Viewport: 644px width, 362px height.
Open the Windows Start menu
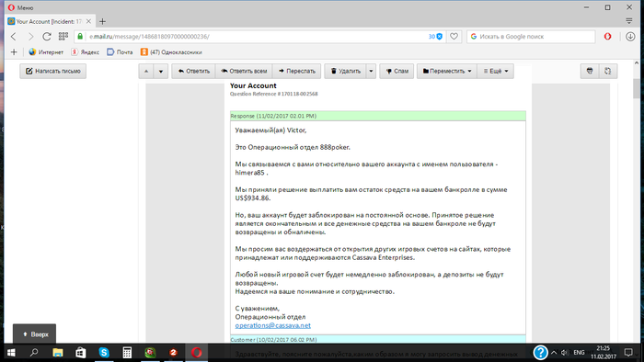[11, 353]
